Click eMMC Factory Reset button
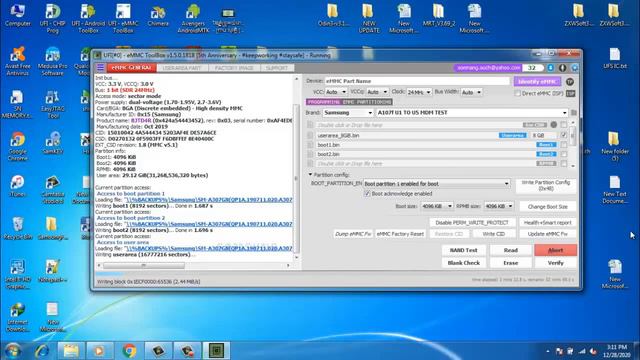 [x=400, y=234]
